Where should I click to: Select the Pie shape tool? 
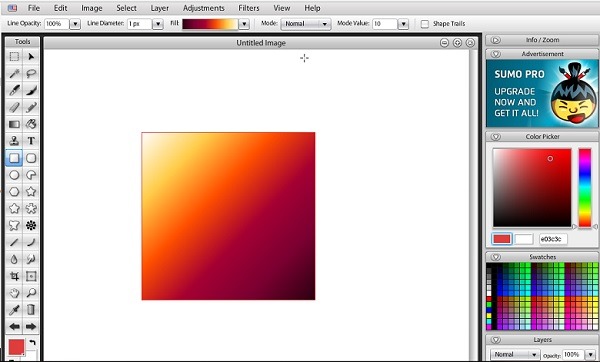point(31,175)
